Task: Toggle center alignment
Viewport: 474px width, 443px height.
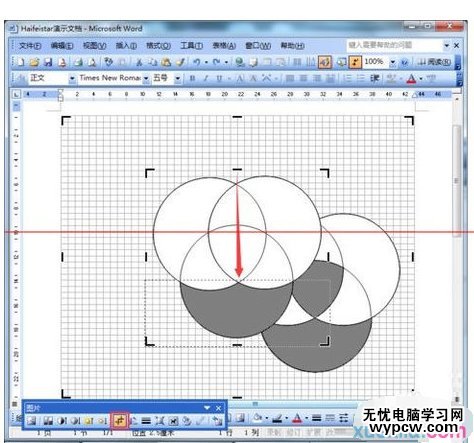Action: tap(303, 79)
